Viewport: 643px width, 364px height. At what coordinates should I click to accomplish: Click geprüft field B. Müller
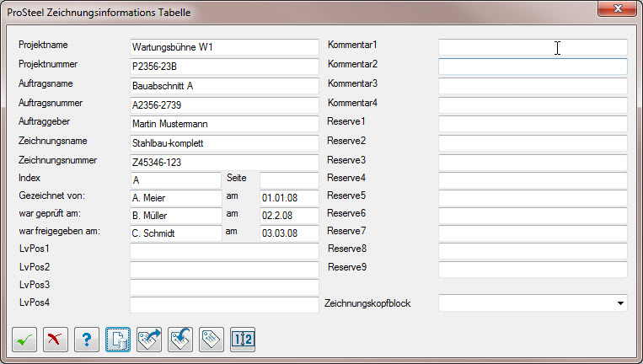pyautogui.click(x=176, y=216)
